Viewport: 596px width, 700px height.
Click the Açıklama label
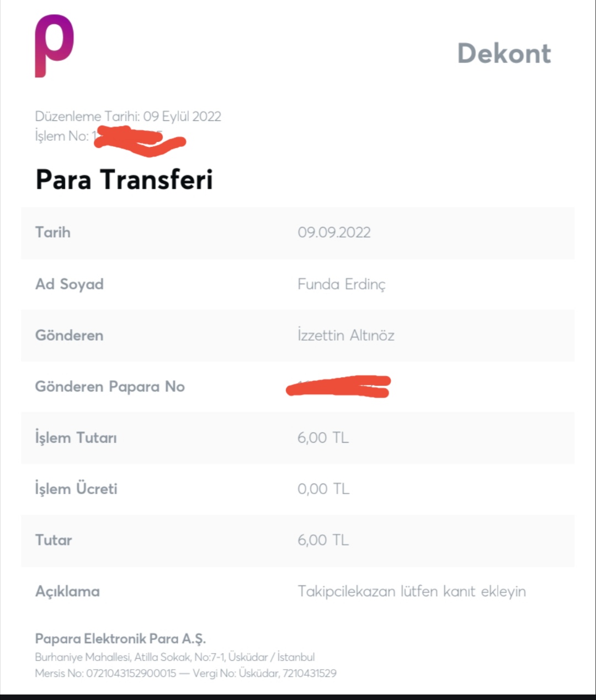point(67,591)
